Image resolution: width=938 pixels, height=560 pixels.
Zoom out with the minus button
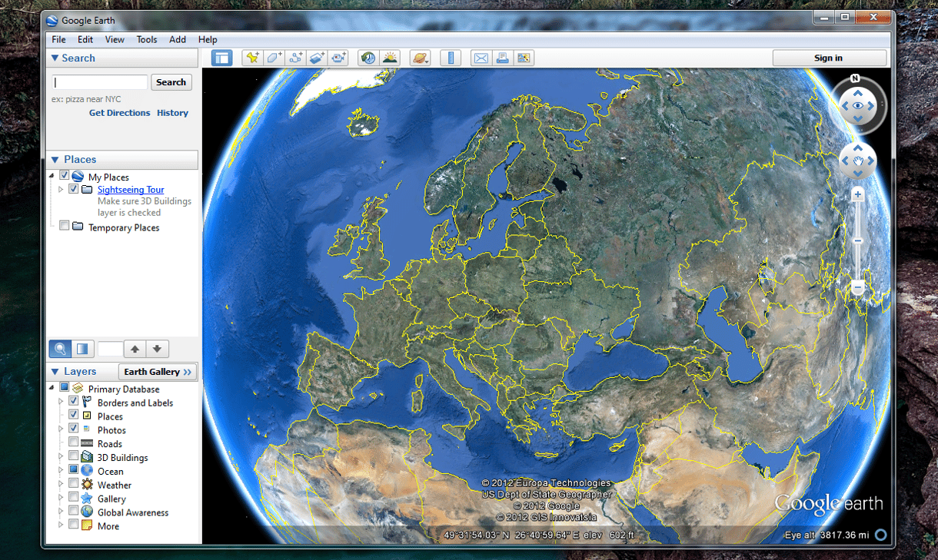click(858, 288)
